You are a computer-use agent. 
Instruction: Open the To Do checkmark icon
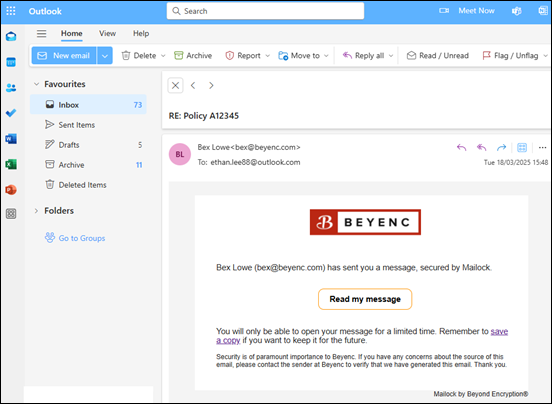11,113
